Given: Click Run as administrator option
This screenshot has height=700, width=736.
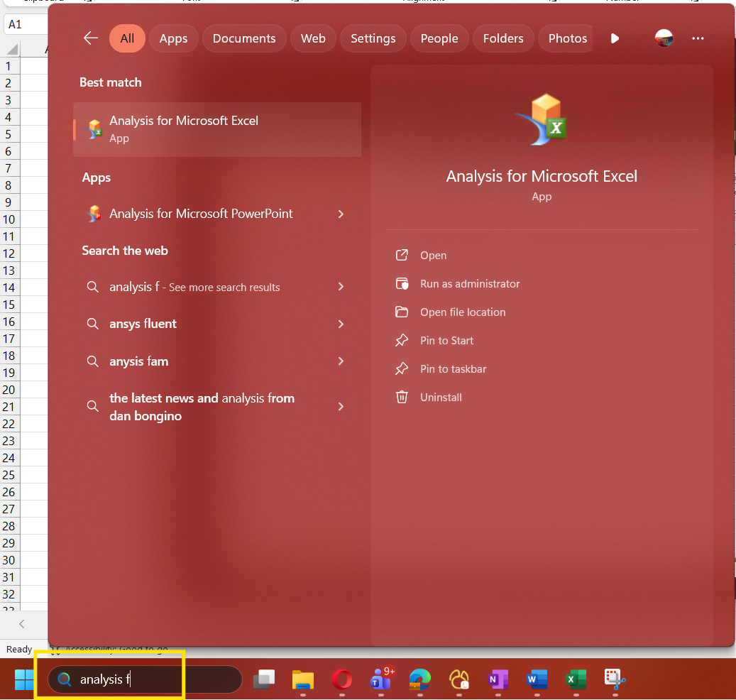Looking at the screenshot, I should tap(470, 284).
